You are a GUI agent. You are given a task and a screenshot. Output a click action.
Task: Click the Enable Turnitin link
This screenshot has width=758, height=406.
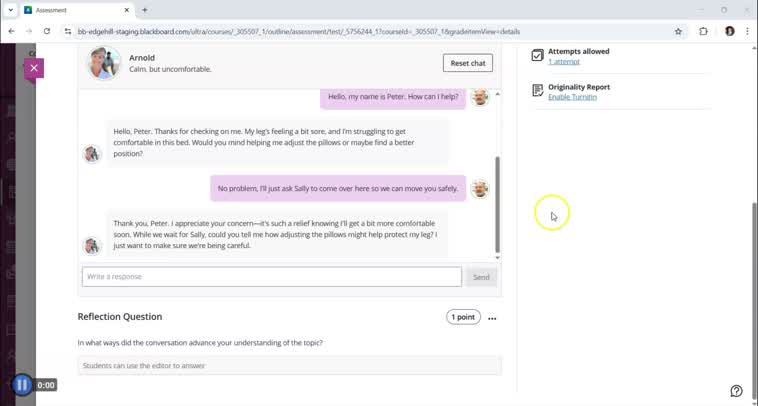point(572,97)
